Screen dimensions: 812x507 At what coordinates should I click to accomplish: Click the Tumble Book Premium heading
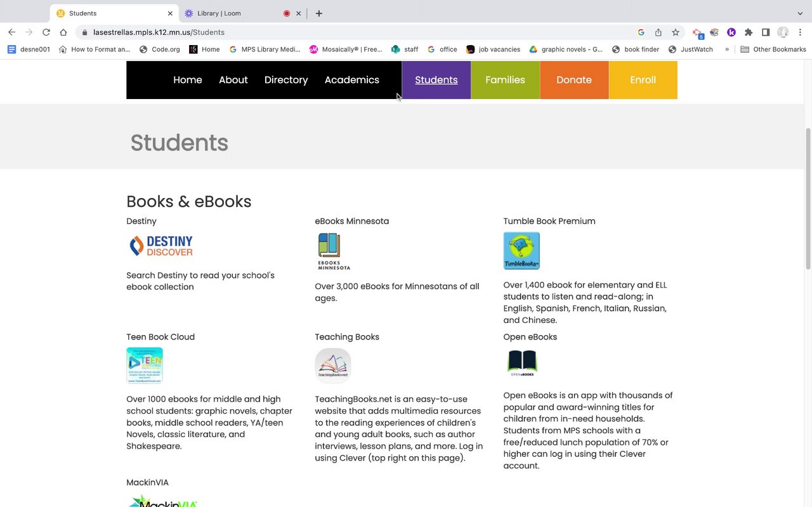(549, 221)
